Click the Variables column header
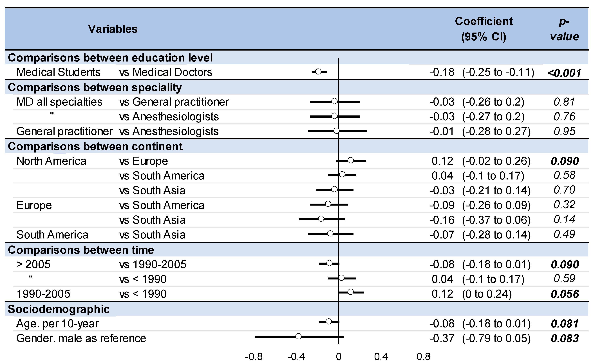This screenshot has width=593, height=364. pyautogui.click(x=113, y=29)
